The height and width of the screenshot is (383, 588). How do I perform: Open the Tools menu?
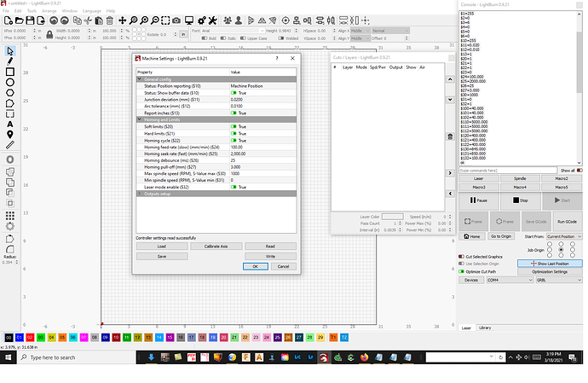(32, 11)
